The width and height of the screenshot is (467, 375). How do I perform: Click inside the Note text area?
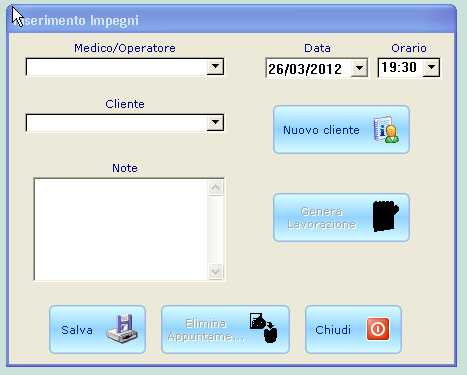coord(121,229)
